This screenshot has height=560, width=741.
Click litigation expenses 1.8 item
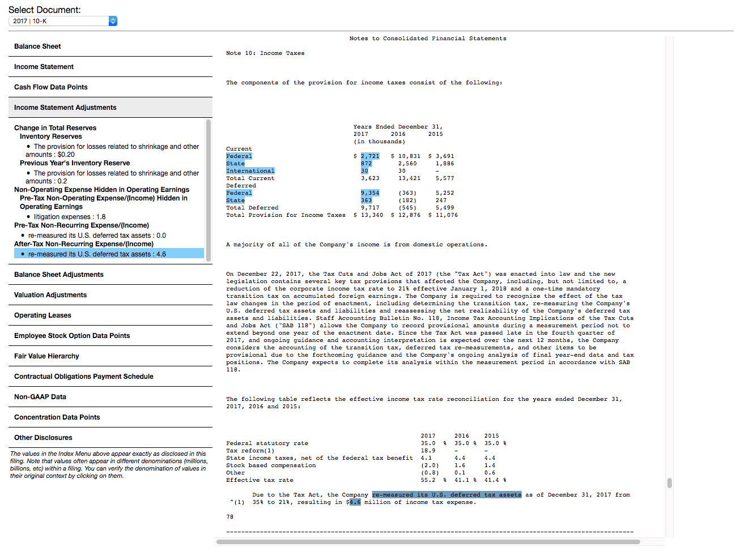(x=70, y=217)
